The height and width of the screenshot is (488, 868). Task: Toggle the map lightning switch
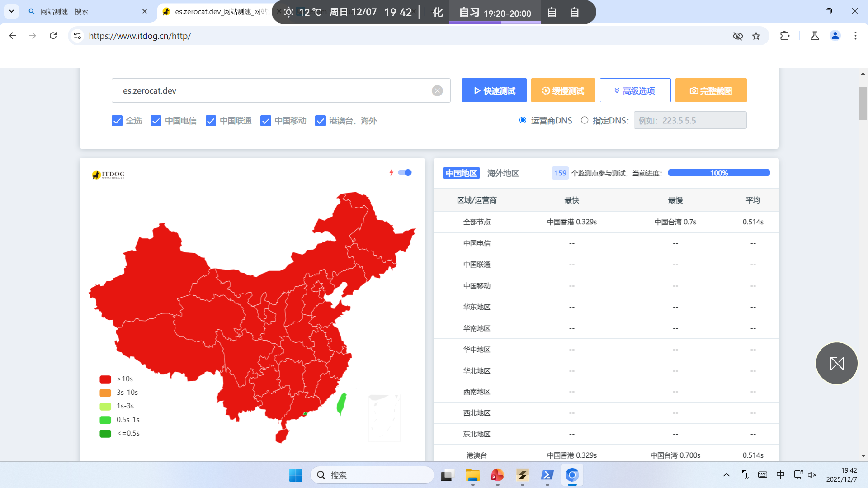click(x=405, y=172)
